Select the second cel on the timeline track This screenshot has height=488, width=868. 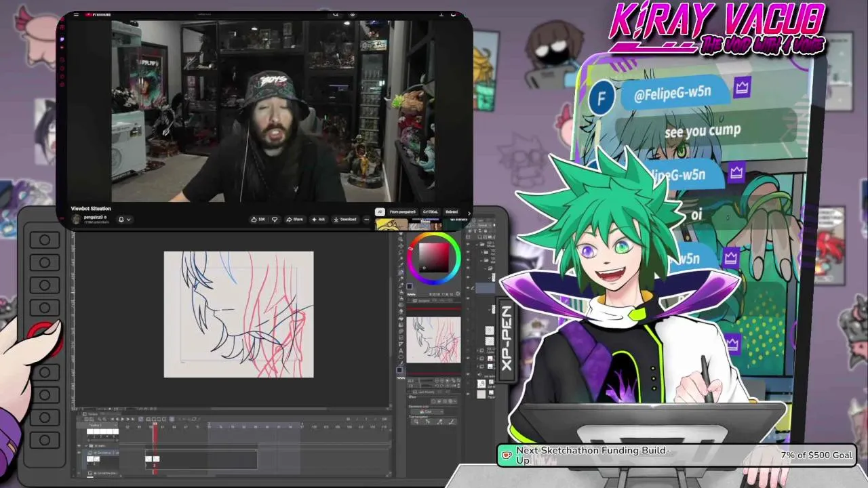pos(156,459)
